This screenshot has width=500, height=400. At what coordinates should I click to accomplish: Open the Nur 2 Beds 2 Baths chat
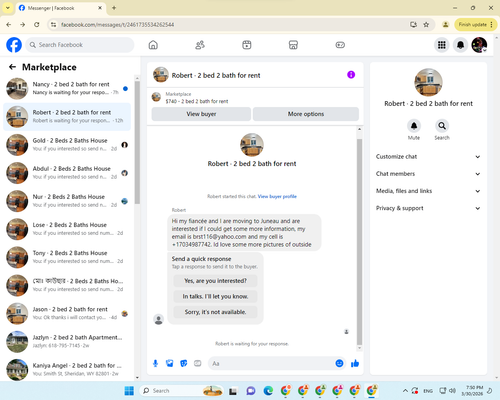tap(67, 201)
